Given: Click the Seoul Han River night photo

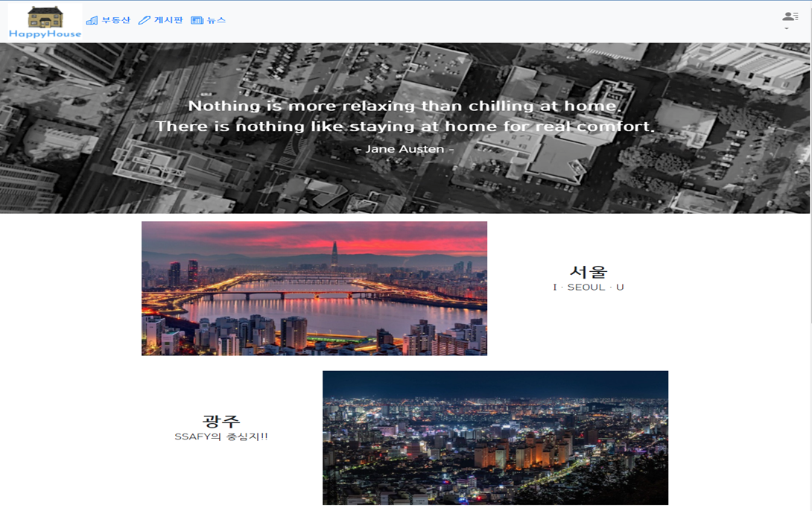Looking at the screenshot, I should [x=313, y=288].
